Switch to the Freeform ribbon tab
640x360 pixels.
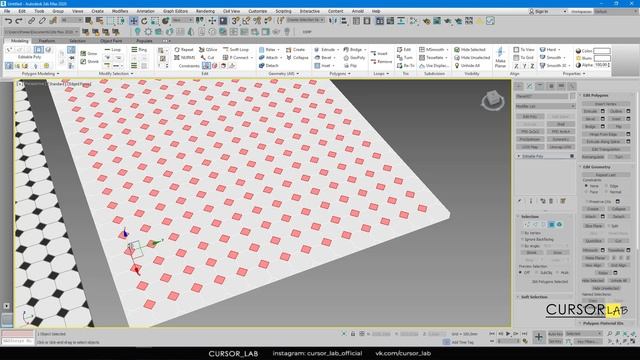(x=47, y=41)
